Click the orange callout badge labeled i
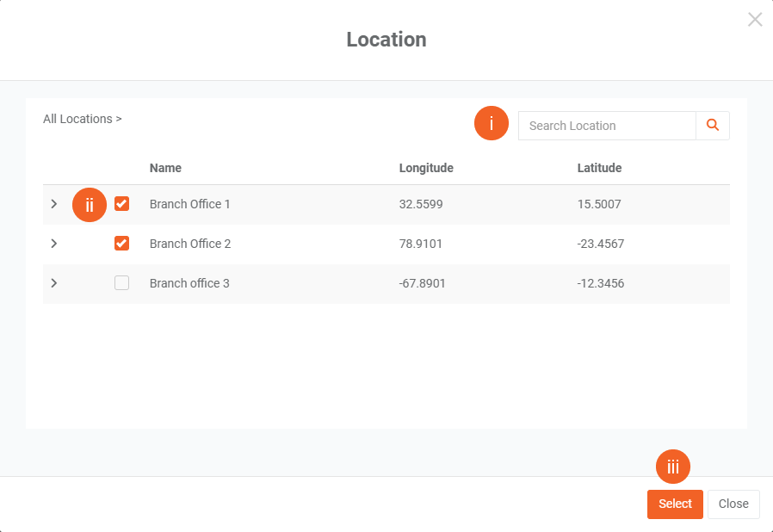This screenshot has width=773, height=532. [x=492, y=124]
